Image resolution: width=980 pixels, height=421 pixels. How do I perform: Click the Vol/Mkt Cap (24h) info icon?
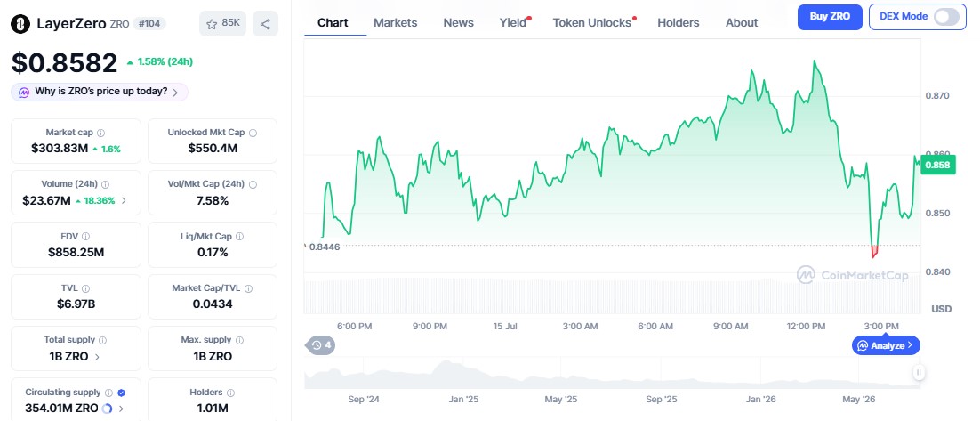[x=253, y=184]
